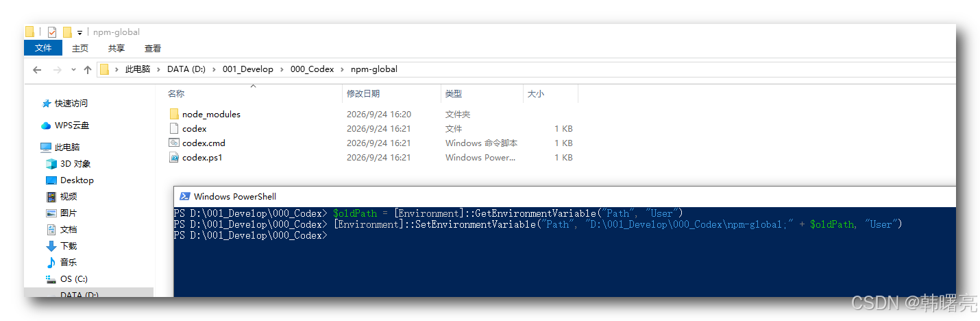Switch to the 查看 ribbon tab
980x321 pixels.
point(153,48)
